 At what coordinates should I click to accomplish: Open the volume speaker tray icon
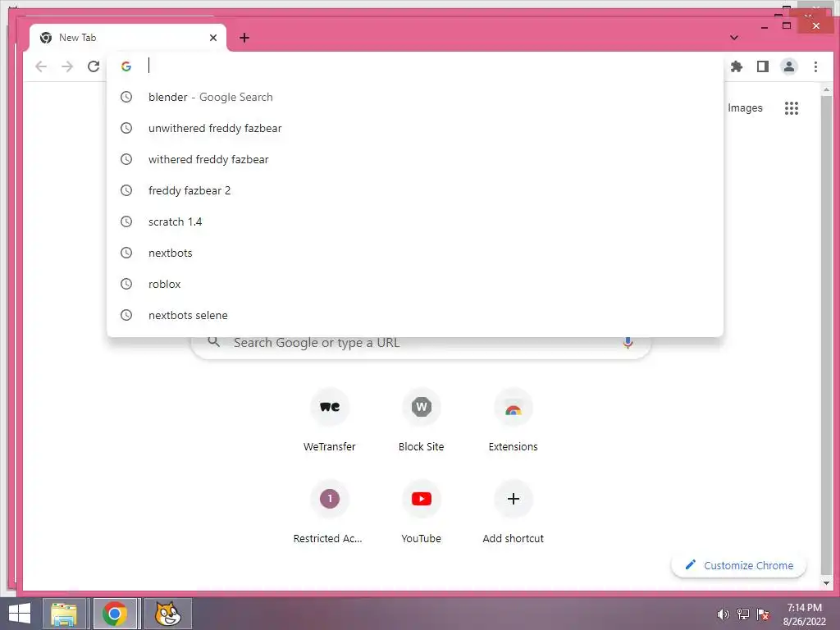(x=723, y=614)
